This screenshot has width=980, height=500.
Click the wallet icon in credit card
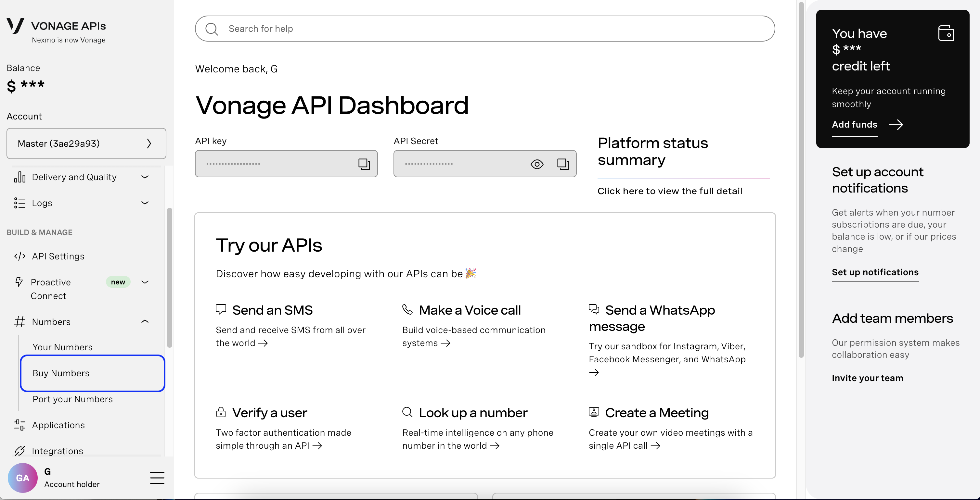[946, 33]
